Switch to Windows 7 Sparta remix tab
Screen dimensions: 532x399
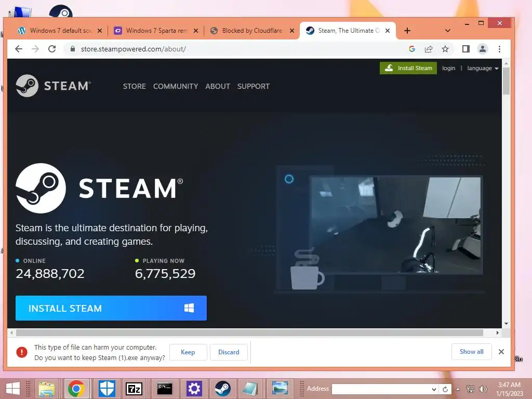[x=156, y=31]
